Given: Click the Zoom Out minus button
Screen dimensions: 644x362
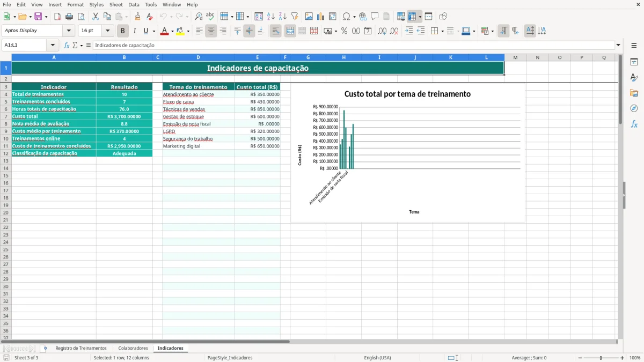Looking at the screenshot, I should tap(580, 358).
